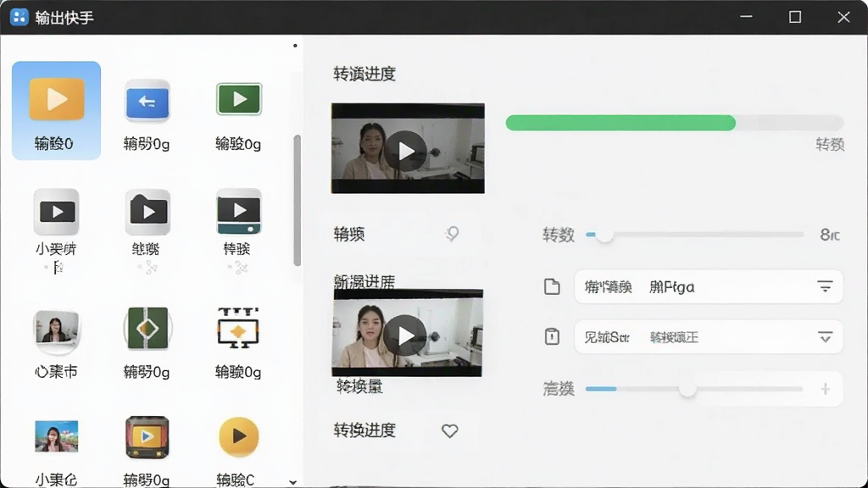This screenshot has width=868, height=488.
Task: Select the gray rounded play icon tile
Action: click(x=56, y=212)
